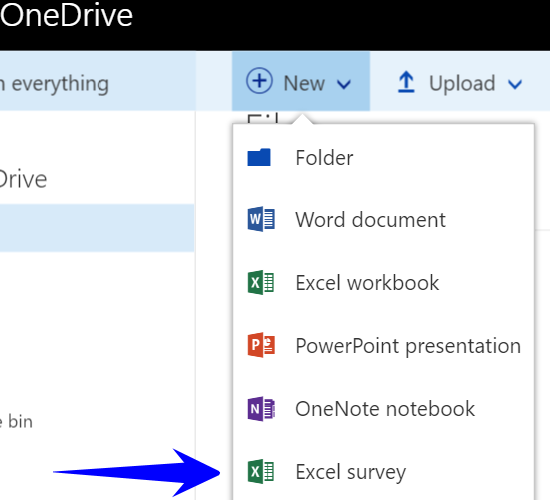This screenshot has height=500, width=550.
Task: Open the recycle bin link in sidebar
Action: click(16, 421)
